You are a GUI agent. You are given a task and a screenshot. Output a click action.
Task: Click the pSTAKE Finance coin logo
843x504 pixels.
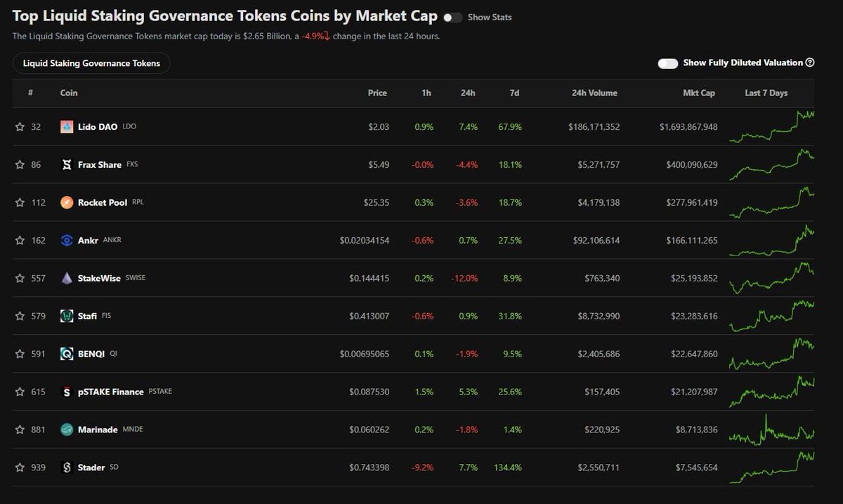coord(67,392)
